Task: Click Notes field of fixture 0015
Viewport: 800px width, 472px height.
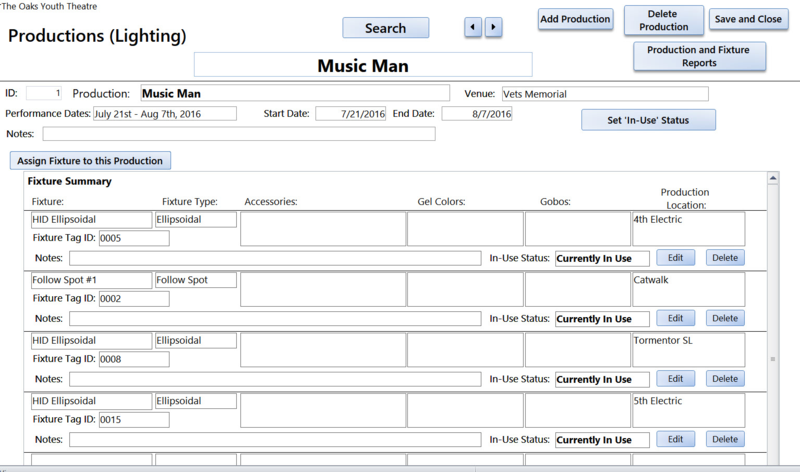Action: (275, 439)
